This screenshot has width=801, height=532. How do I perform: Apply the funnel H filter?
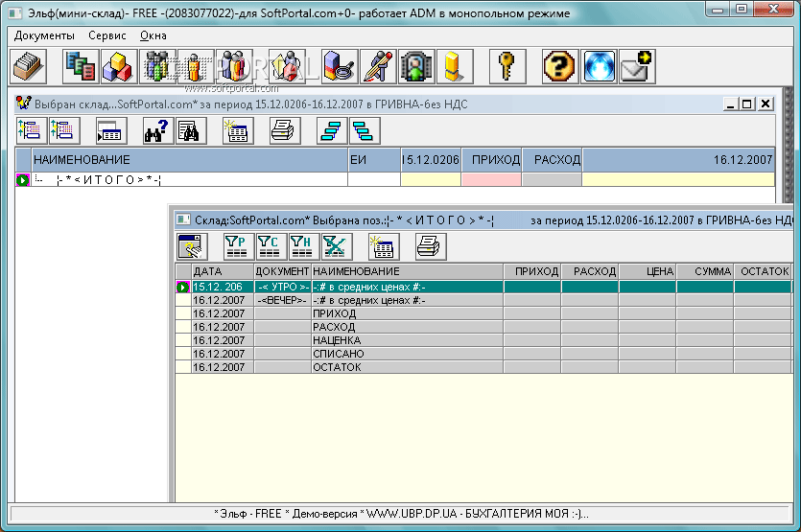(x=304, y=246)
